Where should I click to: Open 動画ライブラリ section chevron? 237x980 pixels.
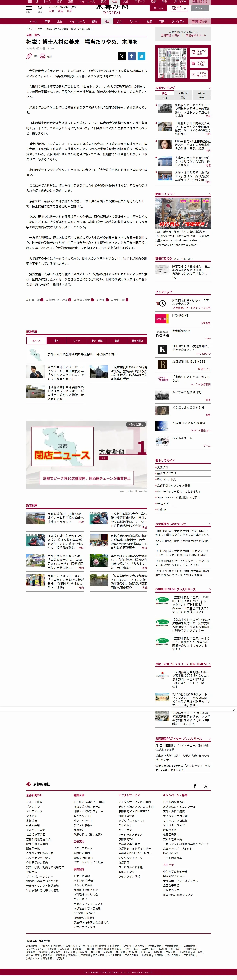(210, 194)
